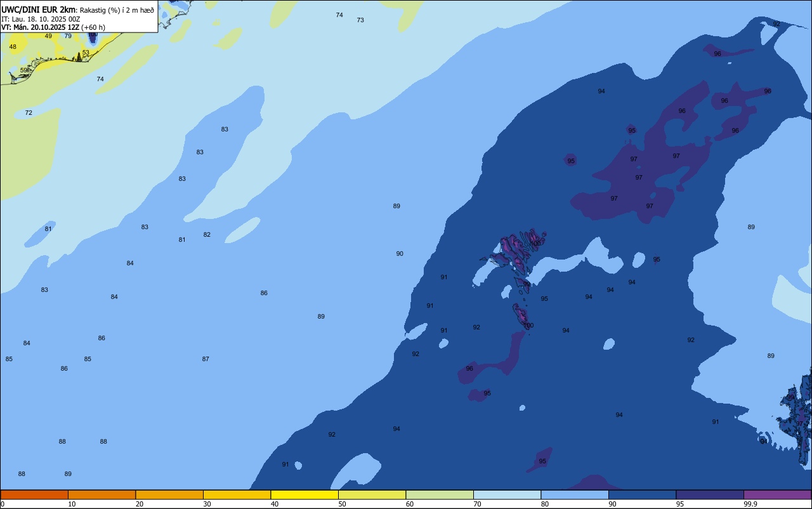The width and height of the screenshot is (812, 509).
Task: Click the "99.9" legend scale label
Action: point(750,504)
